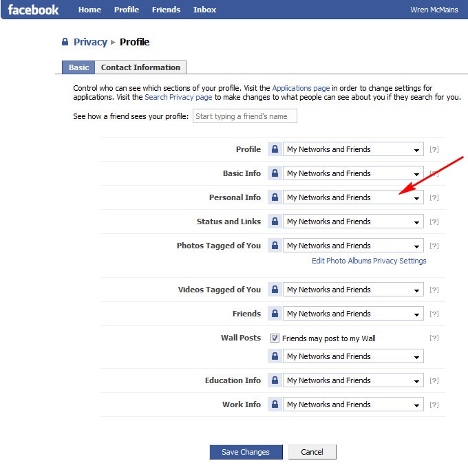468x476 pixels.
Task: Open the help [?] for Friends setting
Action: pyautogui.click(x=434, y=314)
